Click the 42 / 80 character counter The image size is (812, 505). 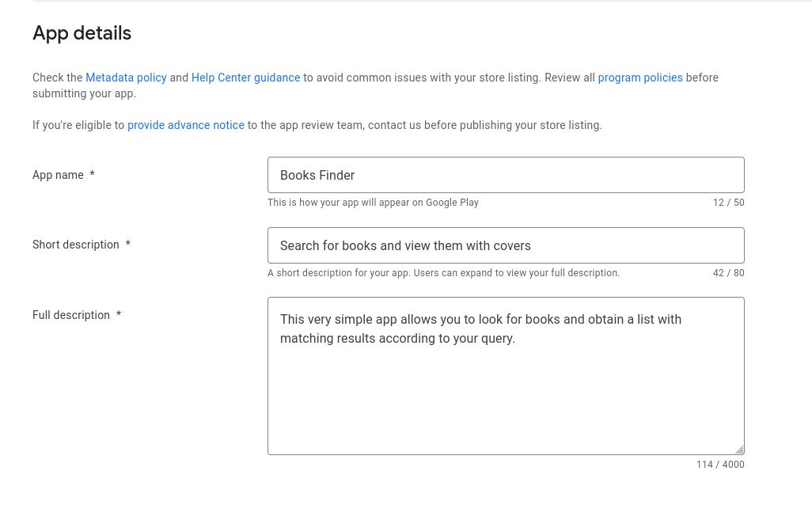click(728, 273)
